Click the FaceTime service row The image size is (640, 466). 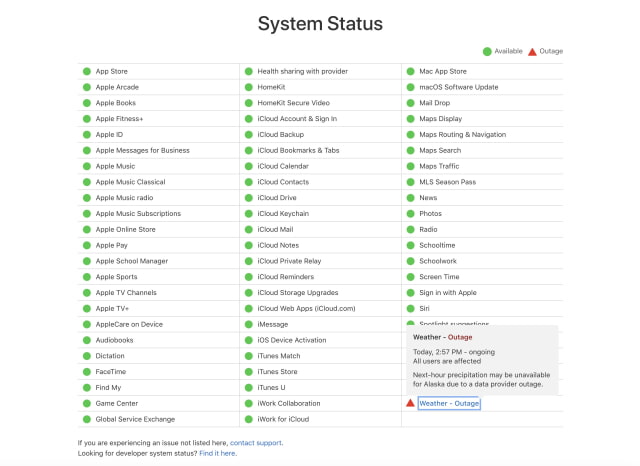click(110, 371)
